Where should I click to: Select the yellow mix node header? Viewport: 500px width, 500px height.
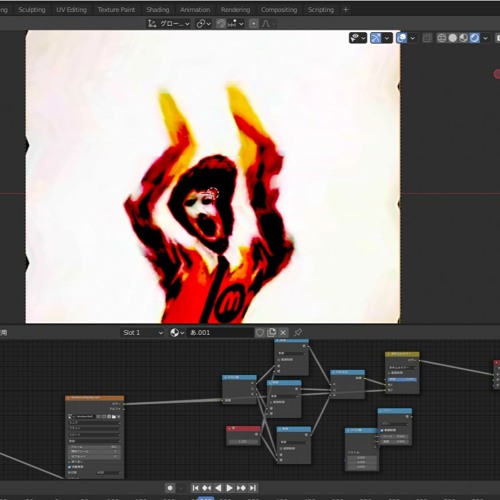[x=402, y=354]
